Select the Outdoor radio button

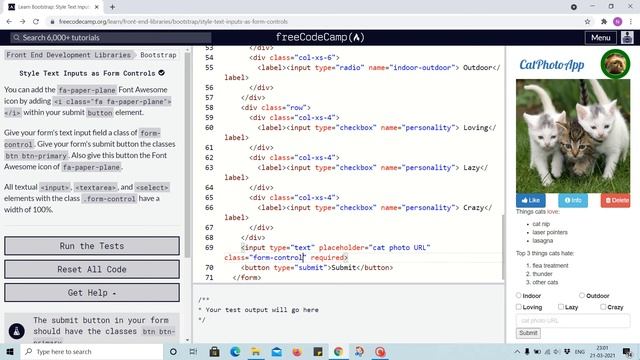click(582, 295)
